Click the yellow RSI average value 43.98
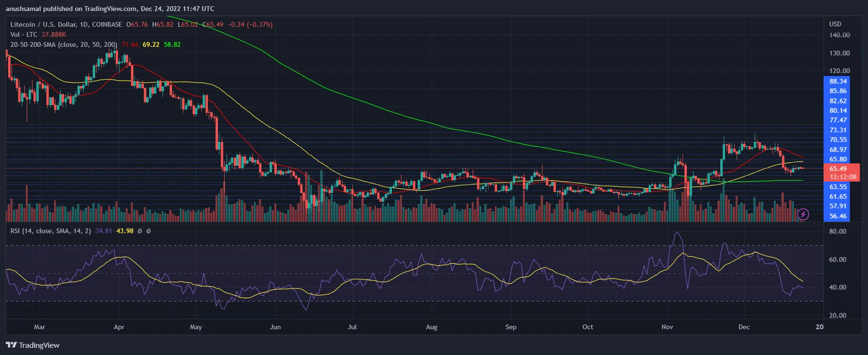Screen dimensions: 868x355 click(x=125, y=231)
